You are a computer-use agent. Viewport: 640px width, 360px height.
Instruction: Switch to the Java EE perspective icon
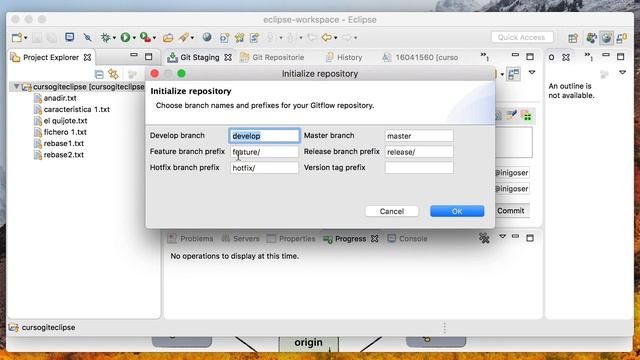[x=591, y=38]
